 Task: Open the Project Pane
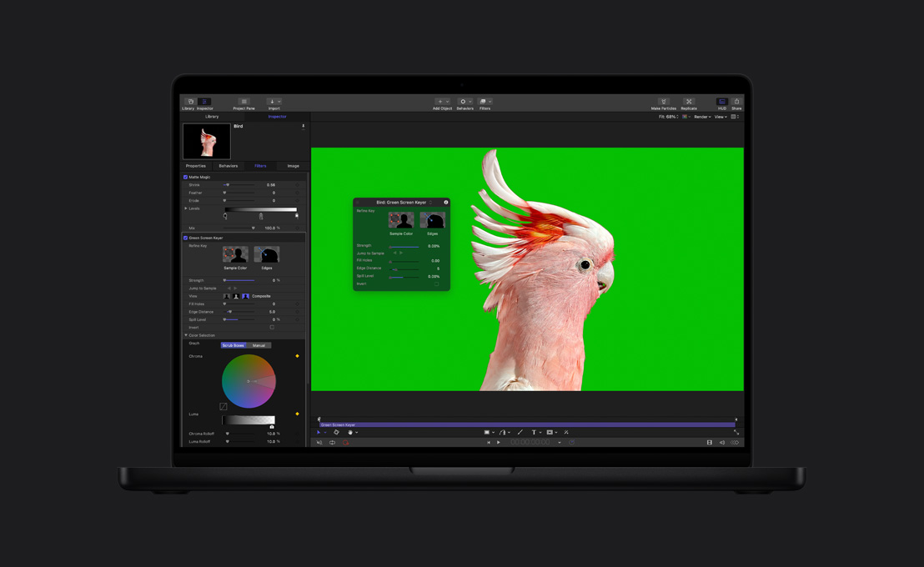[x=243, y=103]
